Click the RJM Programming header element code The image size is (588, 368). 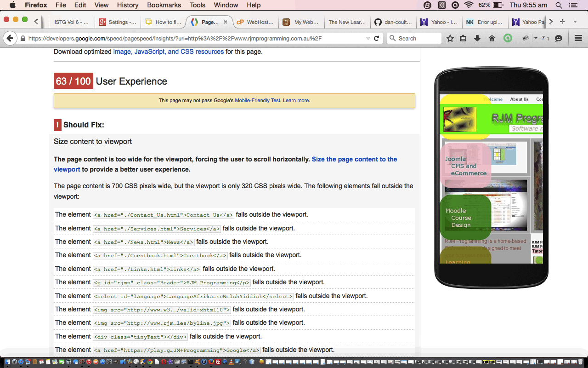coord(172,282)
